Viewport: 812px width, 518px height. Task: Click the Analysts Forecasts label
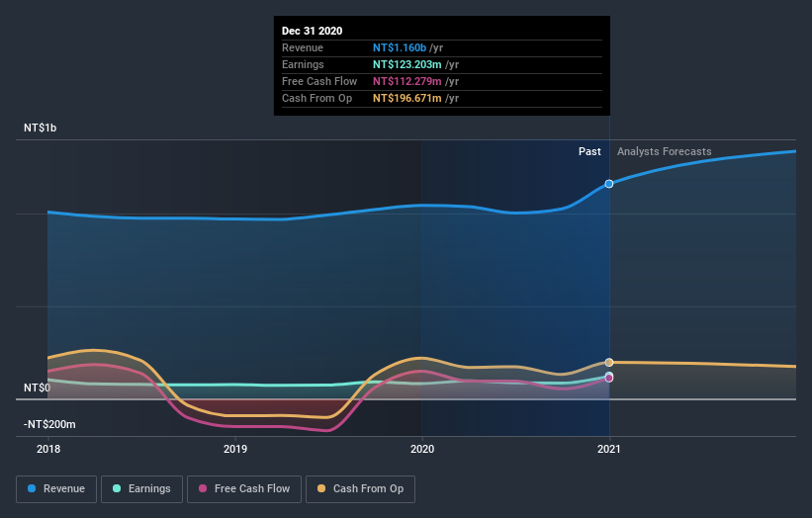(665, 151)
